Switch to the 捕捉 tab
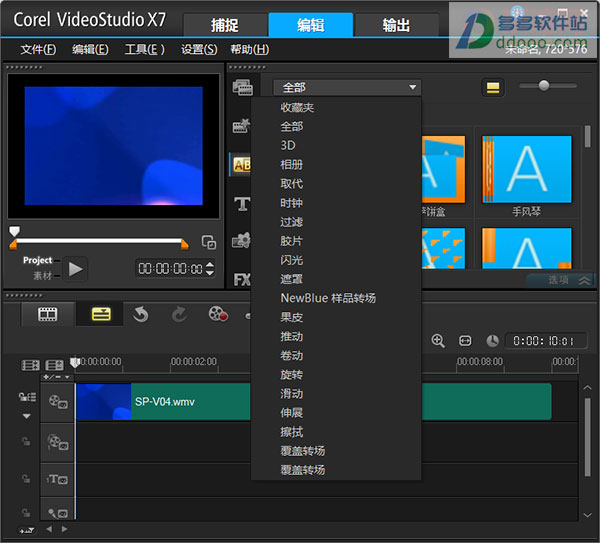 tap(225, 25)
